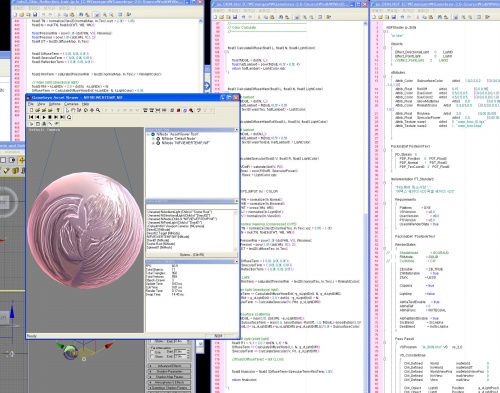Step to next frame in Asset Viewer
Image resolution: width=500 pixels, height=393 pixels.
point(56,117)
